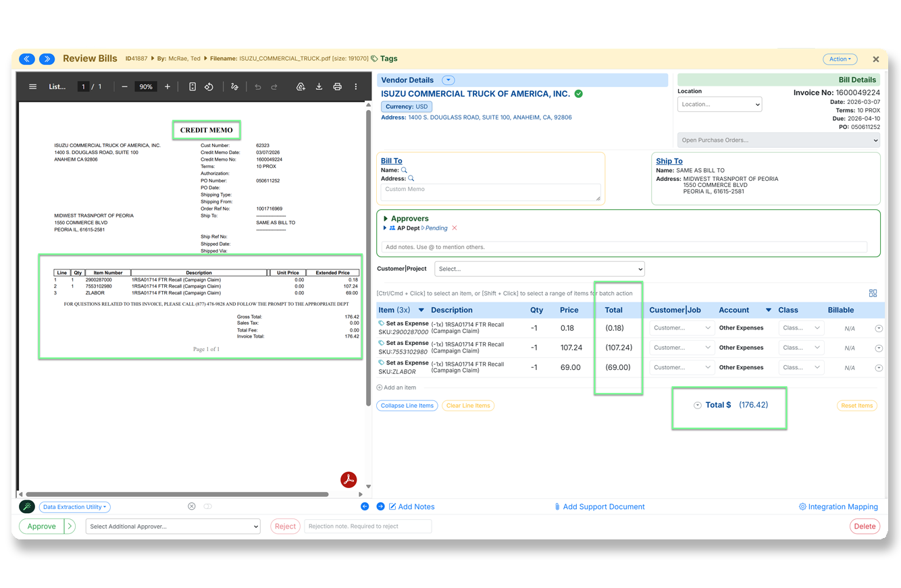This screenshot has height=588, width=901.
Task: Click the fit-to-page icon in PDF toolbar
Action: 192,86
